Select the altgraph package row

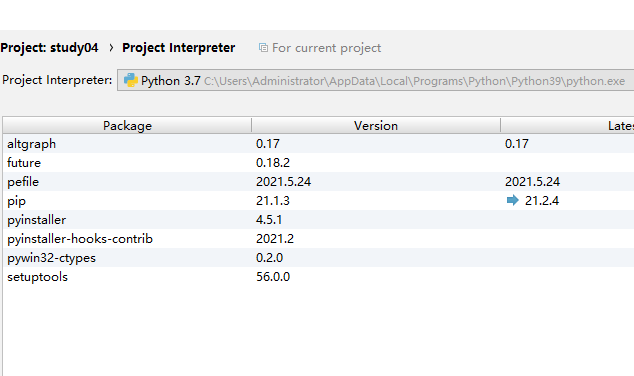tap(319, 144)
